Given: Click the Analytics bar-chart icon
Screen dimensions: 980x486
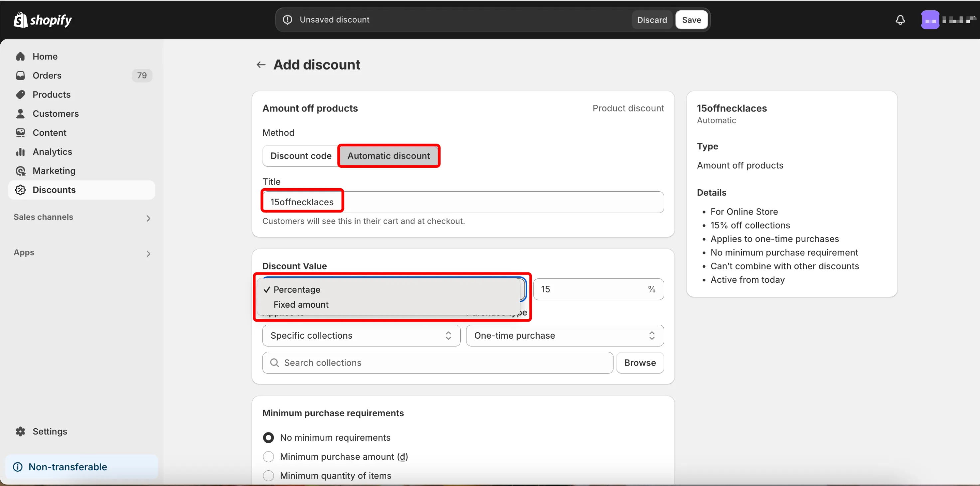Looking at the screenshot, I should [x=21, y=151].
